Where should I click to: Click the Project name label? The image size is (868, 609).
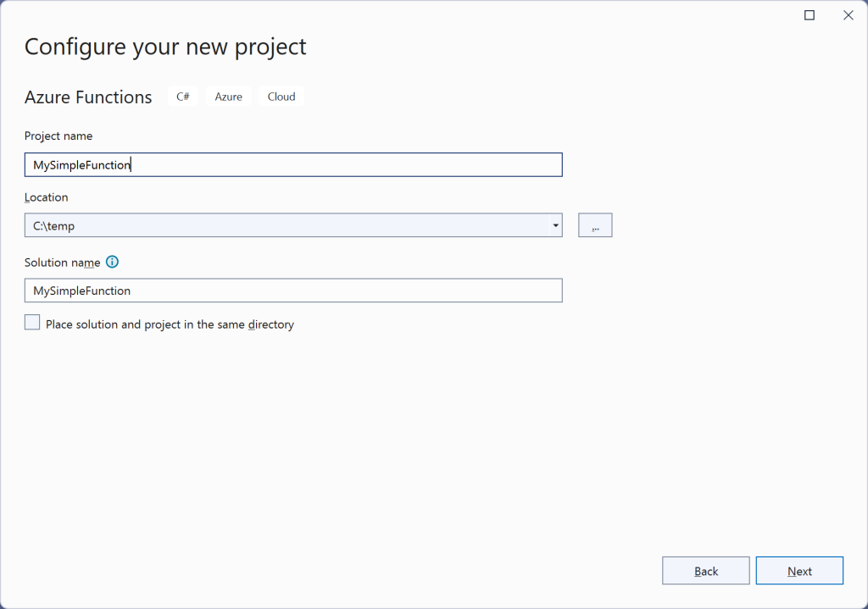(x=58, y=136)
